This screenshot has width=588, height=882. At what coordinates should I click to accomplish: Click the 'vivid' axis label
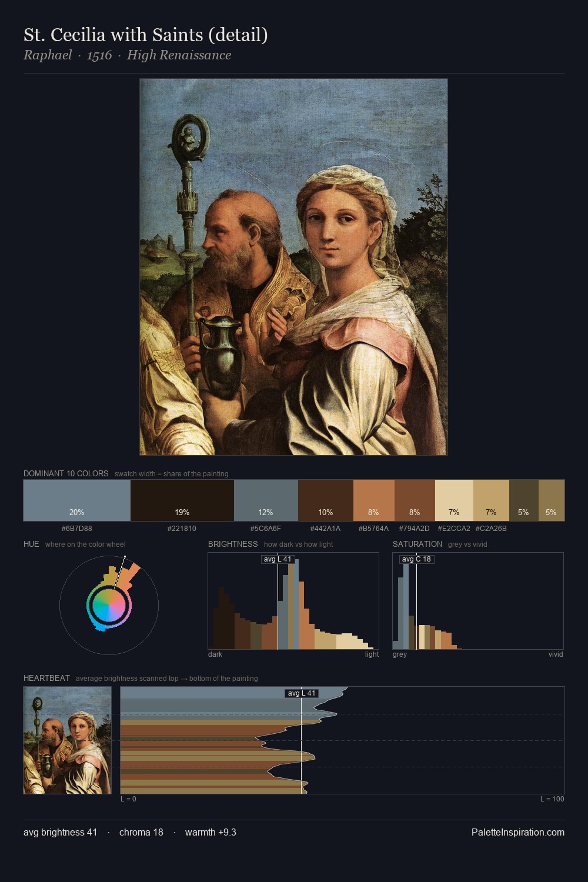[x=556, y=654]
